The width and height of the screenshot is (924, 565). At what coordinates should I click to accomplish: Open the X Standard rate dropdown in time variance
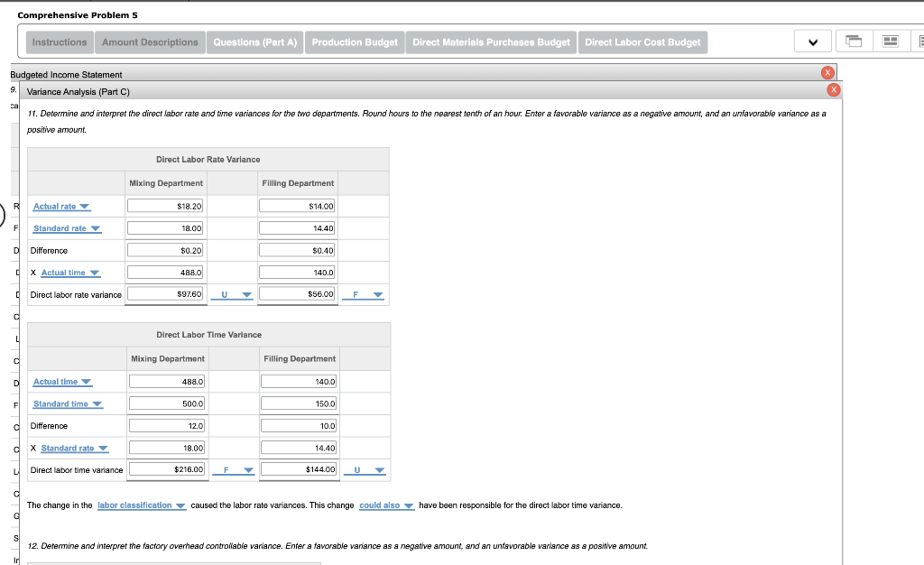74,448
